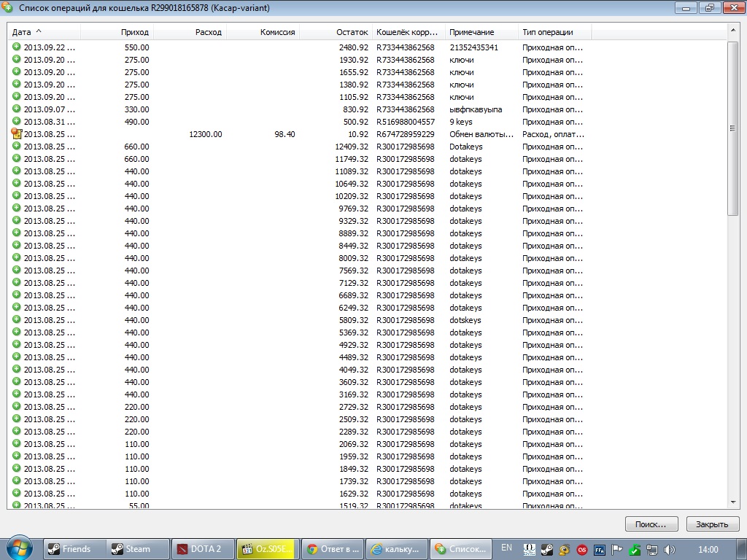This screenshot has height=560, width=747.
Task: Click the balance value 1849.32
Action: pyautogui.click(x=354, y=469)
